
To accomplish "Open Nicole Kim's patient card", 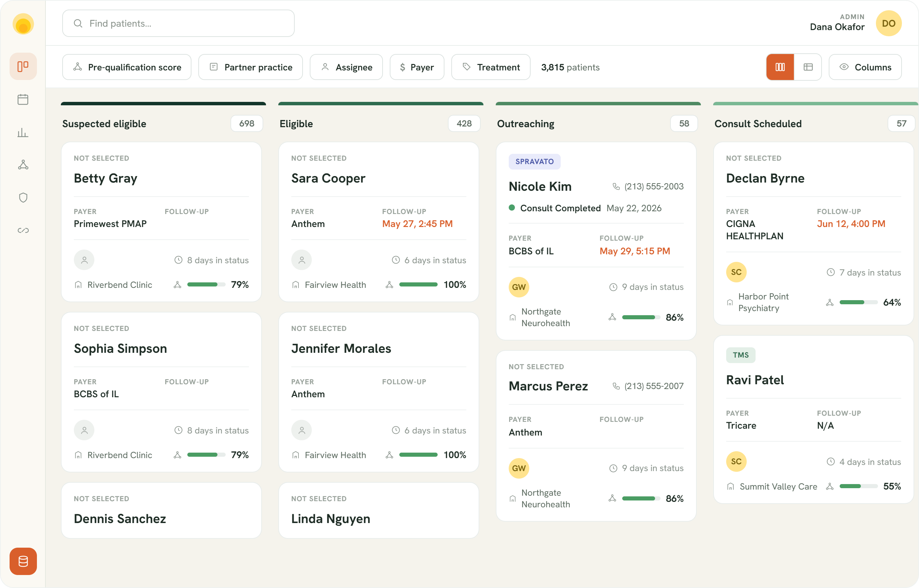I will tap(596, 241).
